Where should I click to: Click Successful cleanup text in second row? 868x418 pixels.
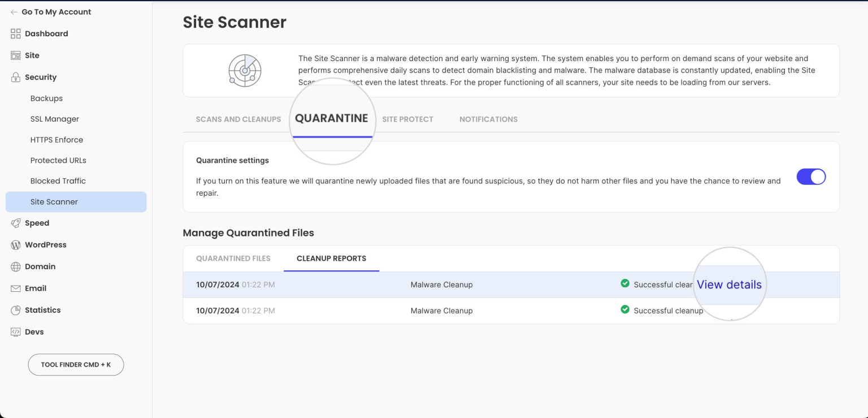(x=669, y=311)
